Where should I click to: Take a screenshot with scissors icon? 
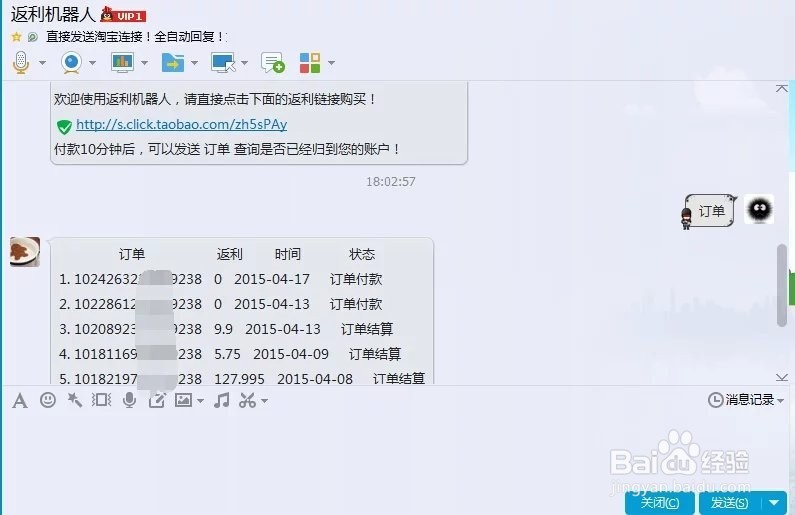point(248,400)
